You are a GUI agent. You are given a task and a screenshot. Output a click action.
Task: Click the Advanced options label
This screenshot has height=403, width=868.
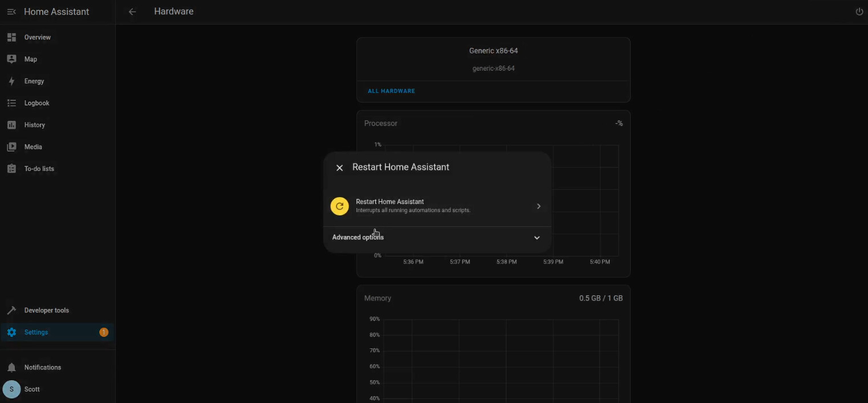(358, 237)
